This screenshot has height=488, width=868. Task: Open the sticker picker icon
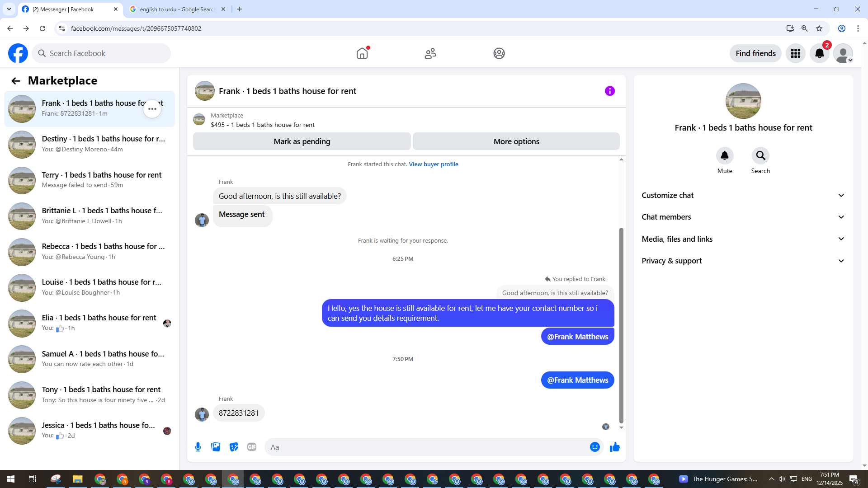point(234,447)
